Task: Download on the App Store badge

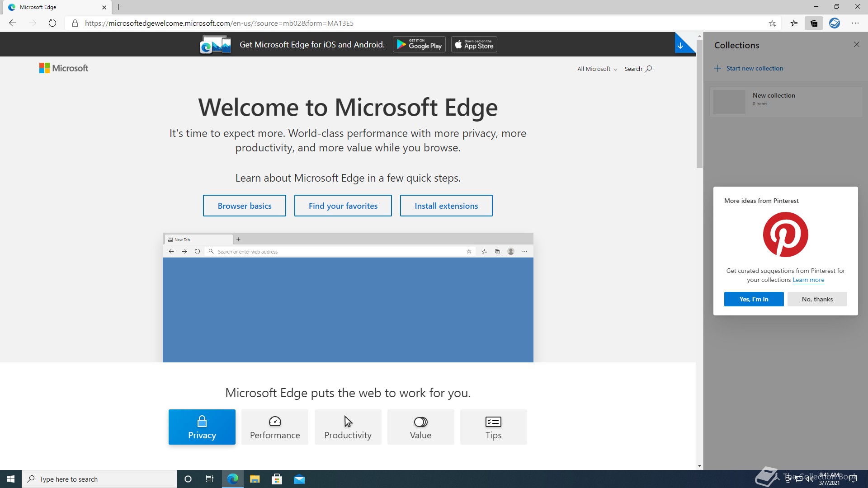Action: click(x=474, y=44)
